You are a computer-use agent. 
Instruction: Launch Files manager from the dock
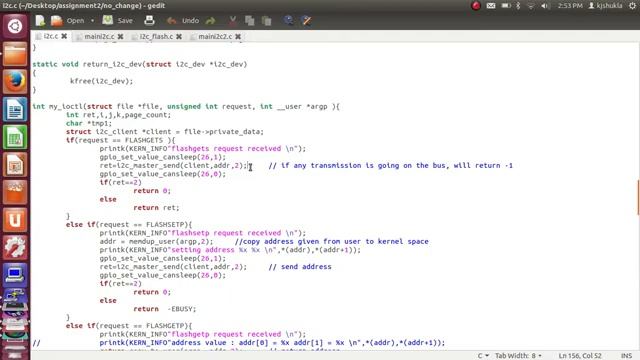15,54
